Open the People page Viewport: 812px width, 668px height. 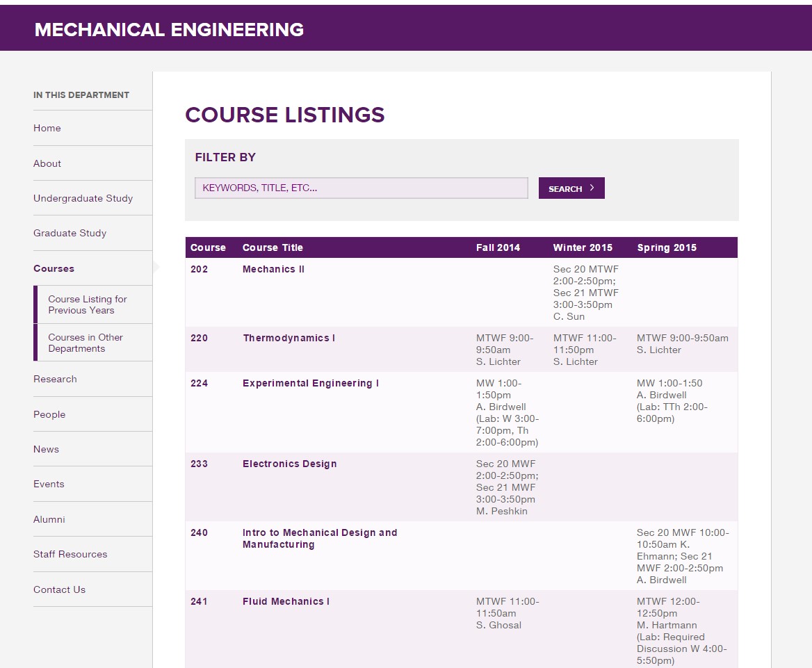(x=49, y=414)
